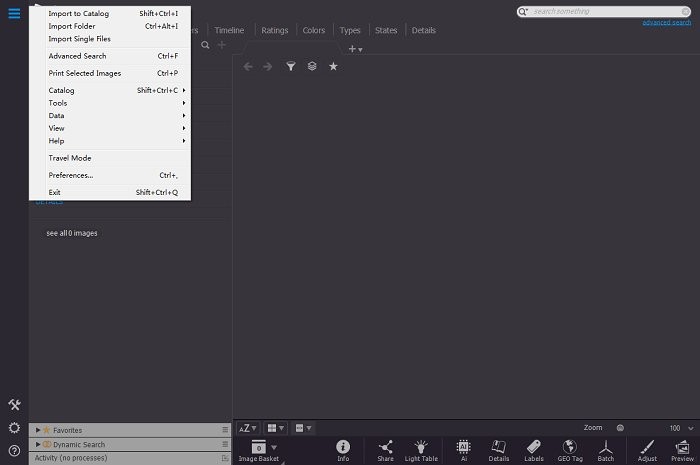Open the Light Table
The image size is (700, 465).
click(421, 450)
